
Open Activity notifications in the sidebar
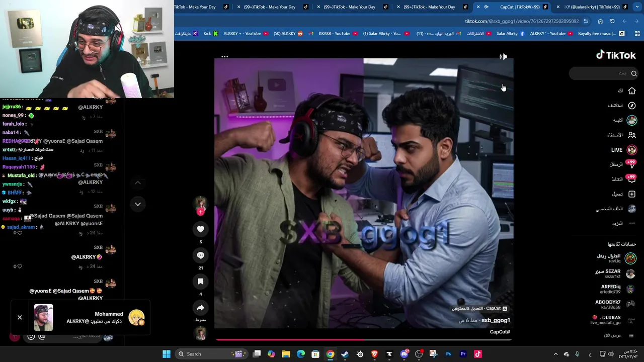[x=623, y=179]
